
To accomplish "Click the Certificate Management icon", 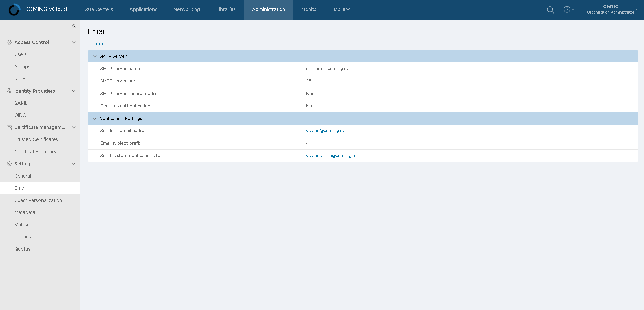I will point(9,127).
